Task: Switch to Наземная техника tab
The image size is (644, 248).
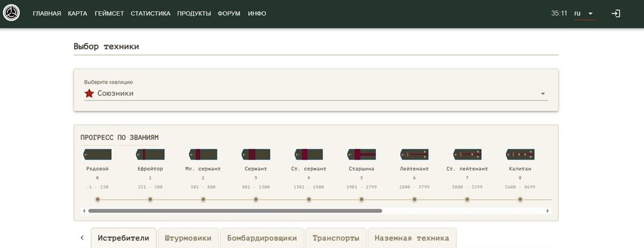Action: (412, 238)
